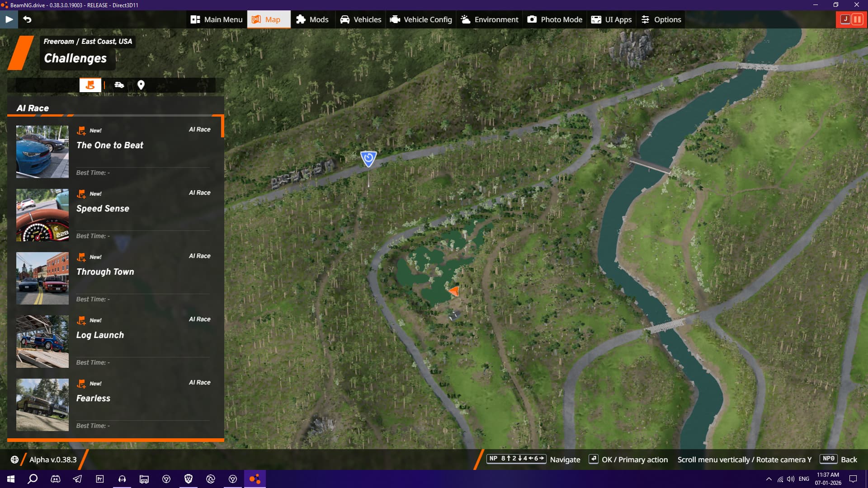Open the Mods menu item
The width and height of the screenshot is (868, 488).
point(312,19)
